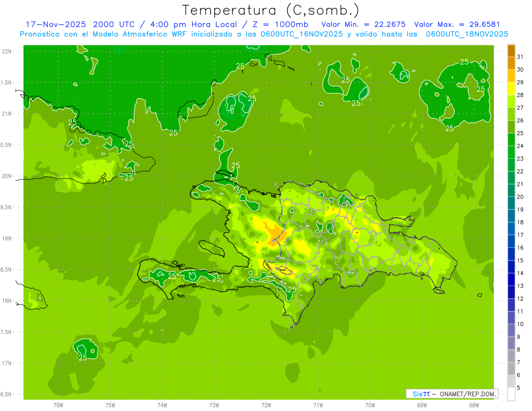Click the '19N' latitude axis label
The image size is (532, 411).
7,238
